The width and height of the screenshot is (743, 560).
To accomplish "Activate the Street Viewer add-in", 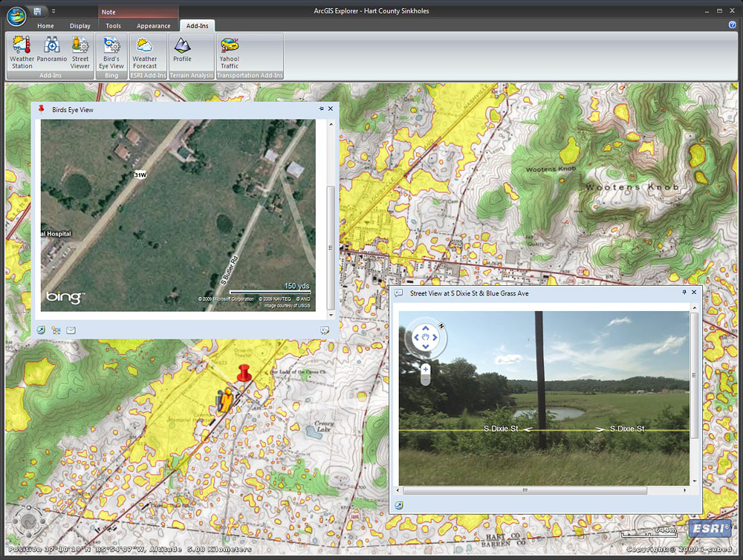I will point(80,53).
